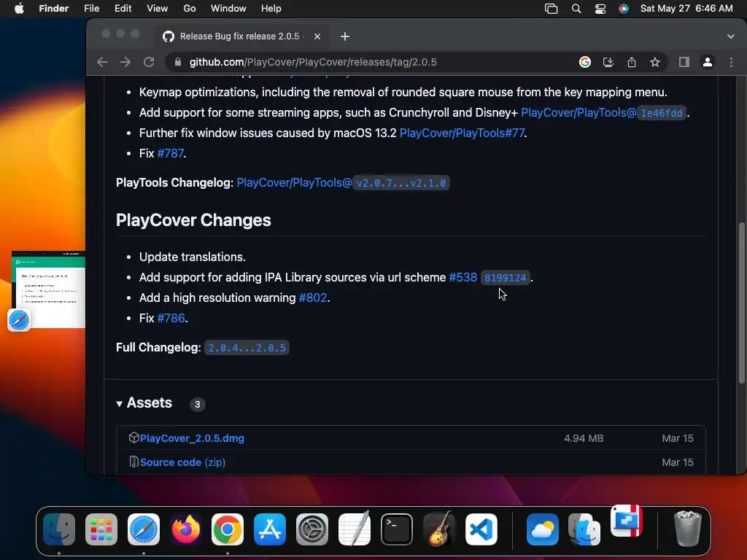The width and height of the screenshot is (747, 560).
Task: Open the Trash in the Dock
Action: [x=687, y=529]
